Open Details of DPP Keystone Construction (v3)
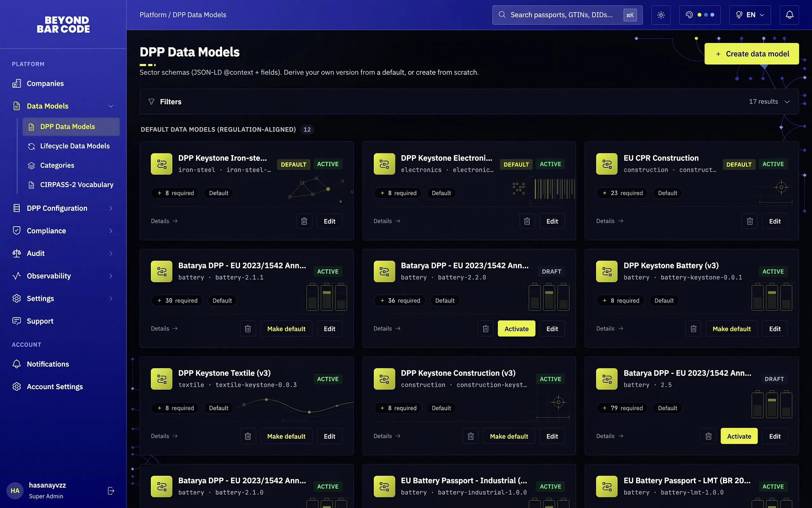This screenshot has height=508, width=812. [387, 436]
